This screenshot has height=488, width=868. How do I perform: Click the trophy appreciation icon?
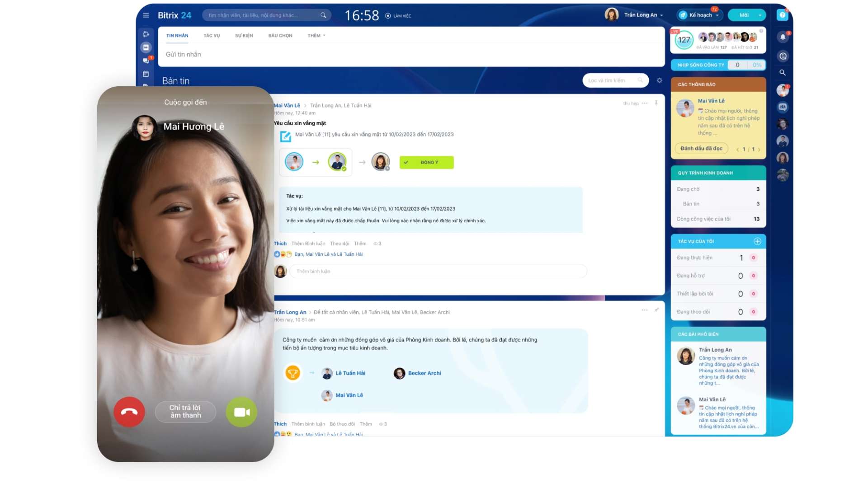coord(292,373)
